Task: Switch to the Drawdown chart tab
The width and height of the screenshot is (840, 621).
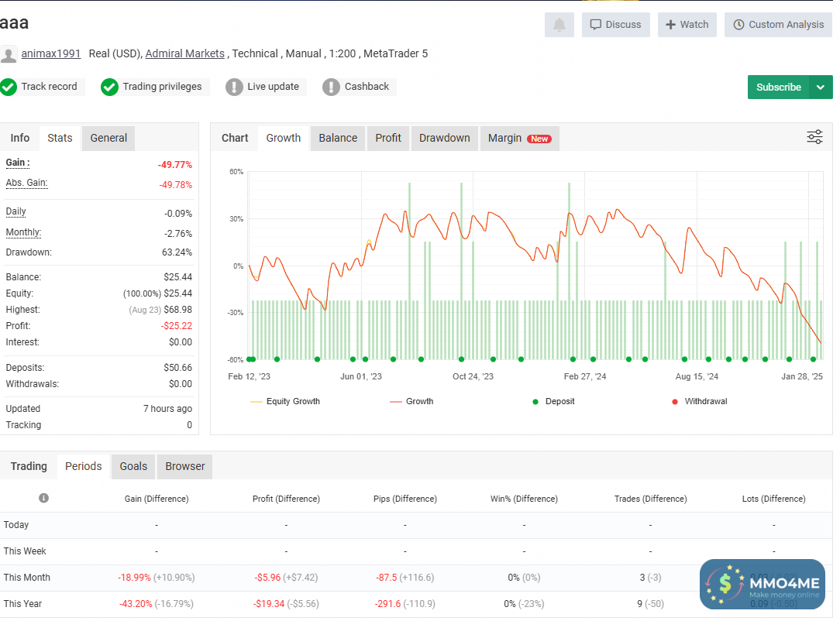Action: coord(444,138)
